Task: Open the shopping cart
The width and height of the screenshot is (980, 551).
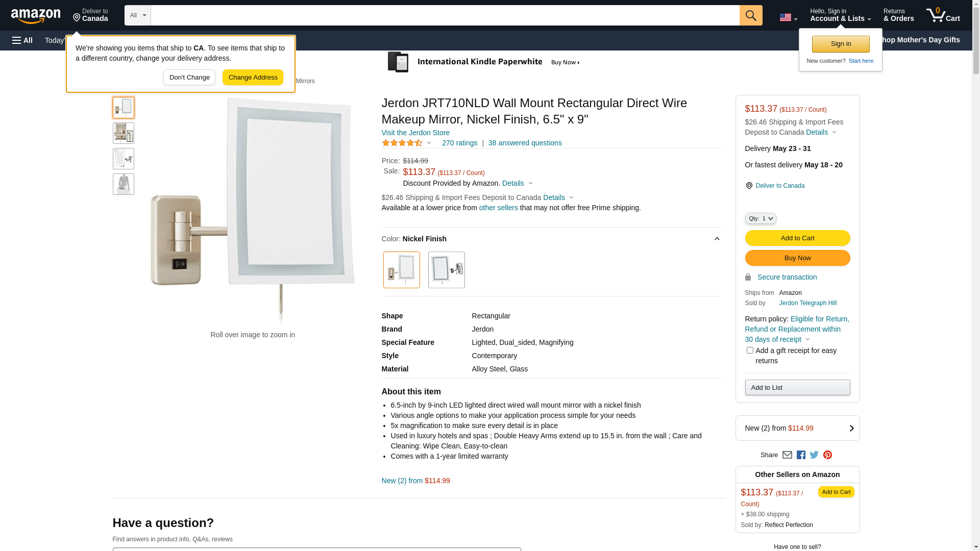Action: tap(943, 15)
